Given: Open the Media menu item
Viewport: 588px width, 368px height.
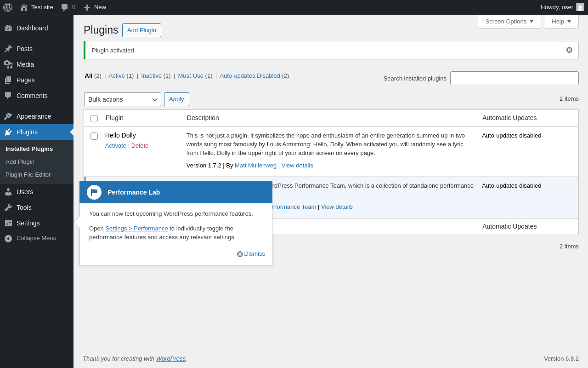Looking at the screenshot, I should (37, 64).
